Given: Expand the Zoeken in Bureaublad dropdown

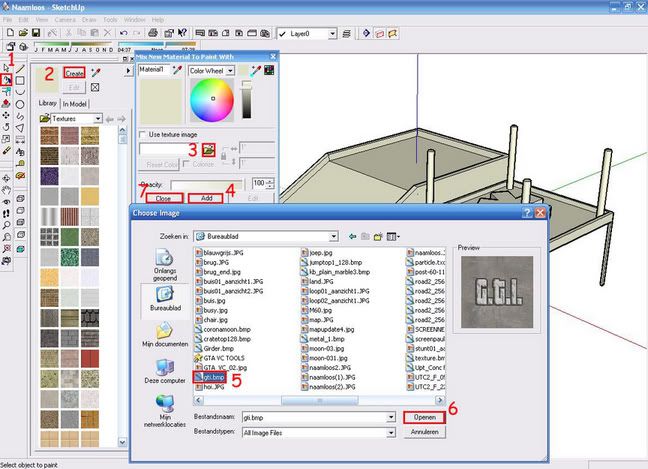Looking at the screenshot, I should coord(334,236).
